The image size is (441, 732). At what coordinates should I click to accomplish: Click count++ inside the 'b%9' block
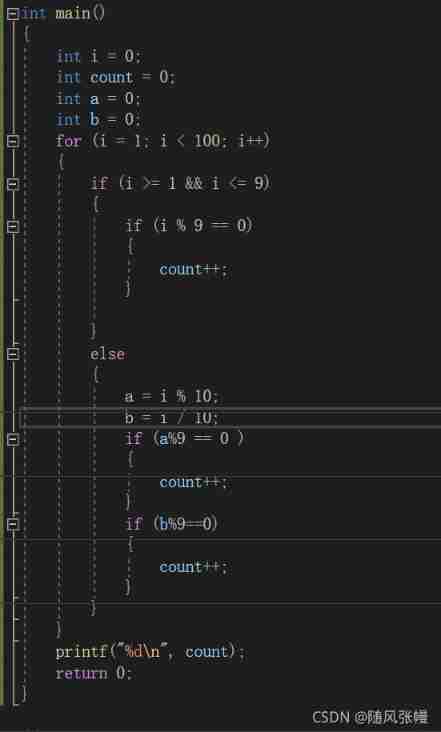tap(194, 567)
